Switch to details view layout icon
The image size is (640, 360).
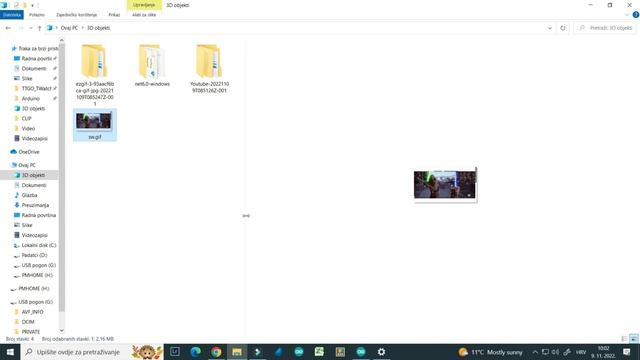point(624,339)
